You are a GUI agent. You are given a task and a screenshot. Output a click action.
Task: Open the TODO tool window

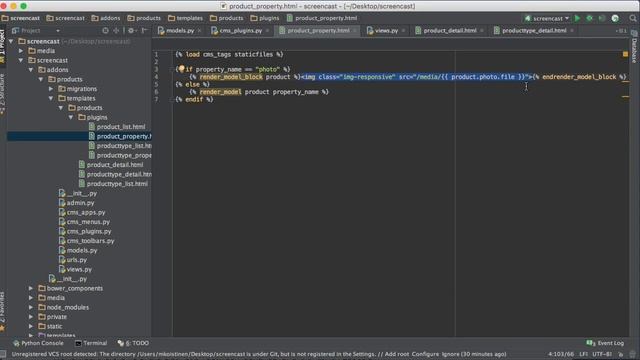133,343
